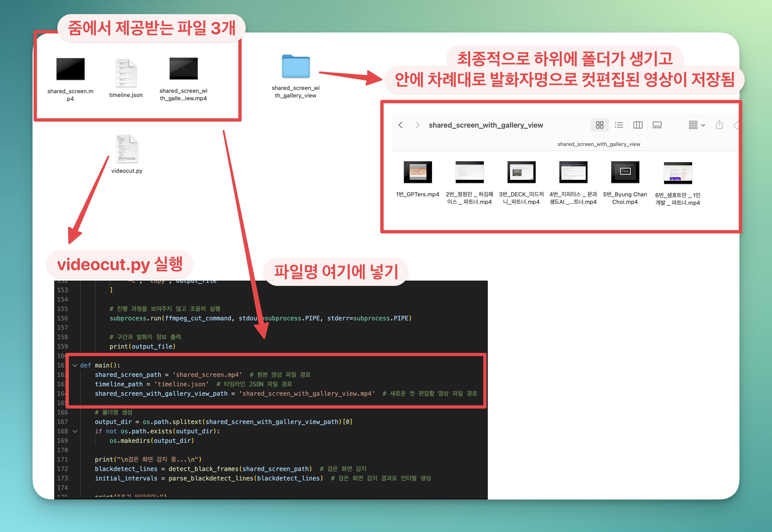Open the group-by dropdown in Finder toolbar
772x532 pixels.
click(x=697, y=125)
